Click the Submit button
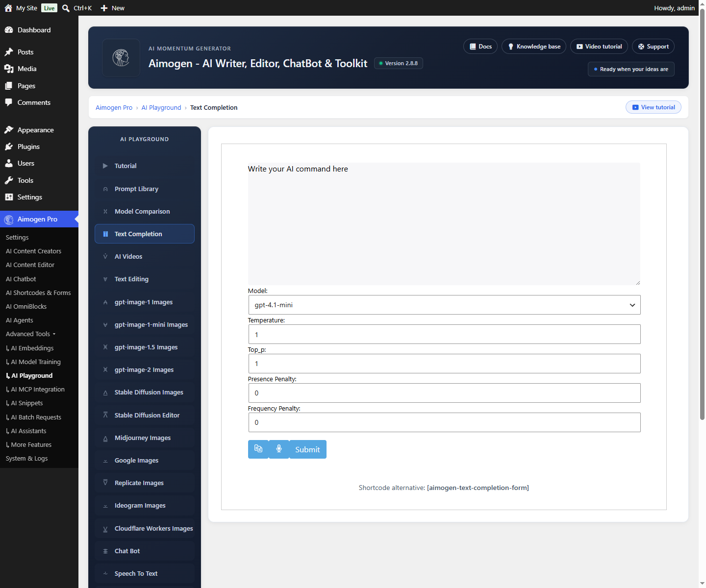The height and width of the screenshot is (588, 706). pyautogui.click(x=307, y=449)
